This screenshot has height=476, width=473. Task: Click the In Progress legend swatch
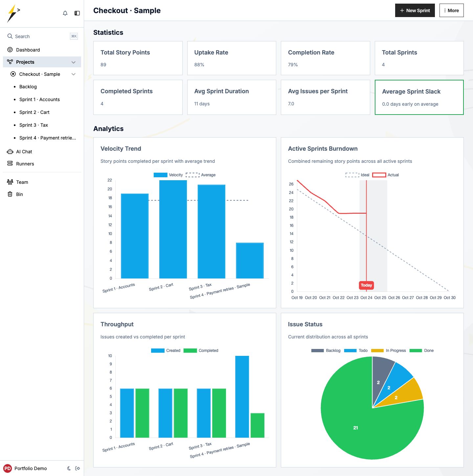click(x=377, y=351)
